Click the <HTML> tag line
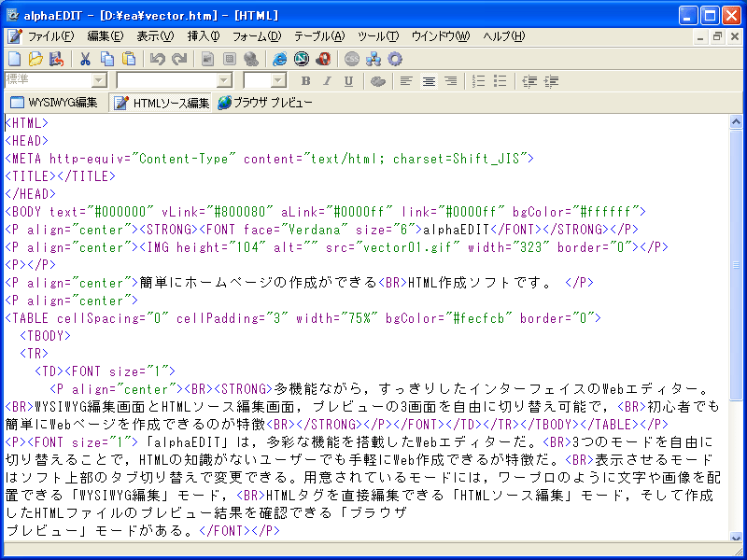 (27, 123)
